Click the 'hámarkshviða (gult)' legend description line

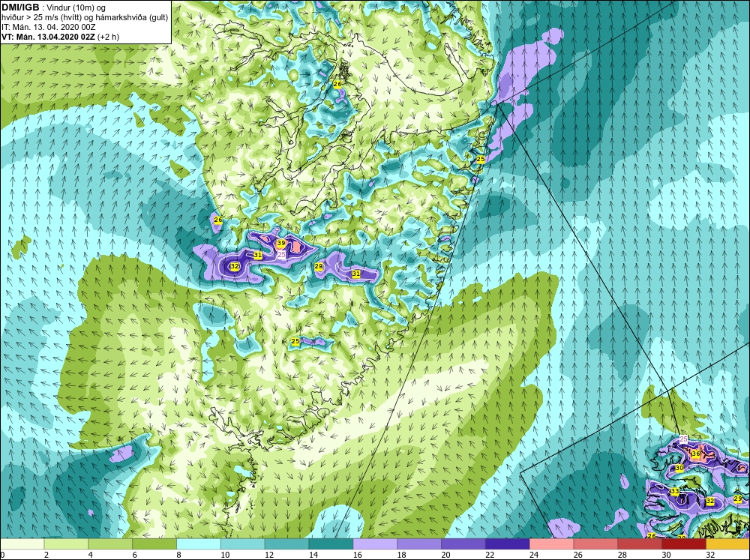[132, 18]
